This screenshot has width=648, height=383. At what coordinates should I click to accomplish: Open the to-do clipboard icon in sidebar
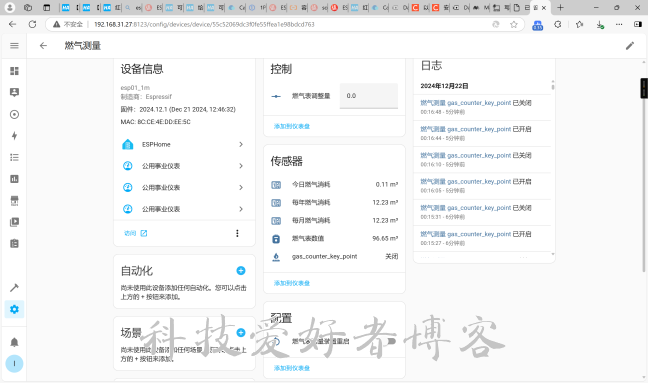click(x=14, y=243)
